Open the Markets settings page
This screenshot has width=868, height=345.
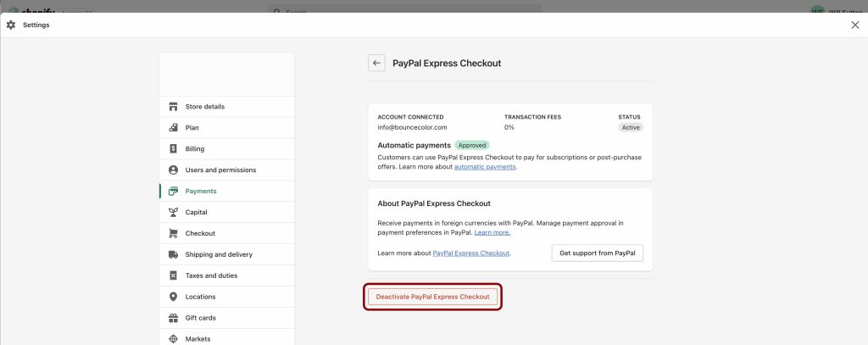(227, 337)
